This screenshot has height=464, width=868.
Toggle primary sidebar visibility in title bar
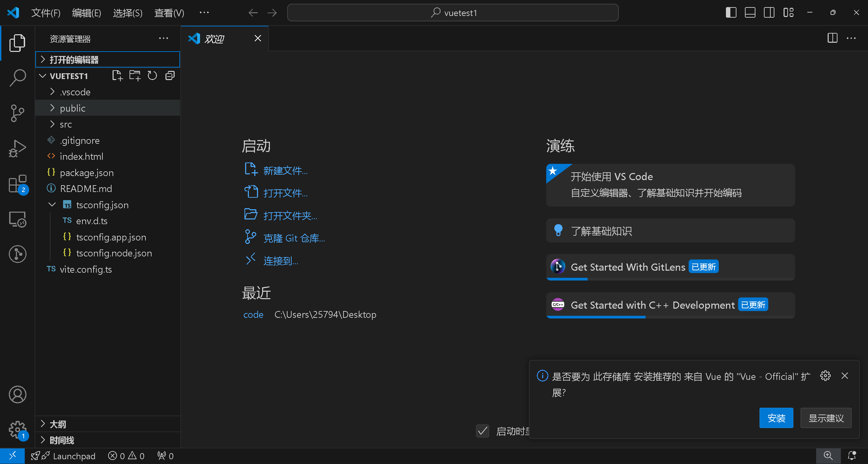click(x=731, y=13)
